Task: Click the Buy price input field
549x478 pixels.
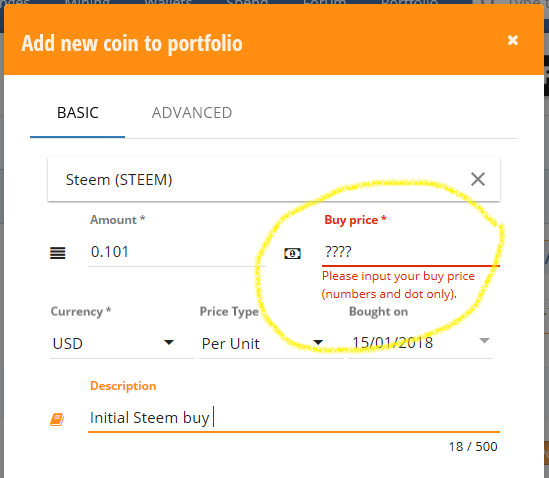Action: point(411,252)
